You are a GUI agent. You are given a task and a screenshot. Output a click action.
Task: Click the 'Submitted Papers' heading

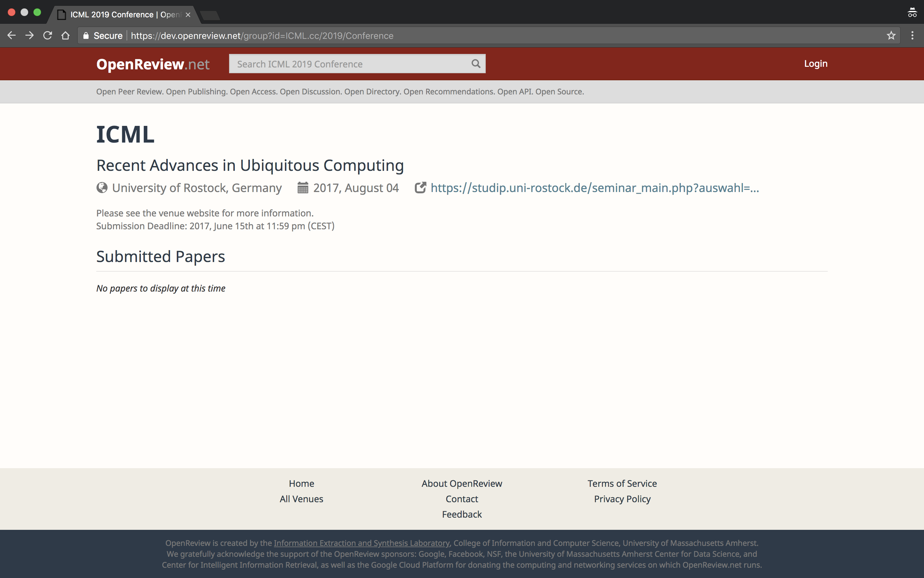(x=160, y=256)
